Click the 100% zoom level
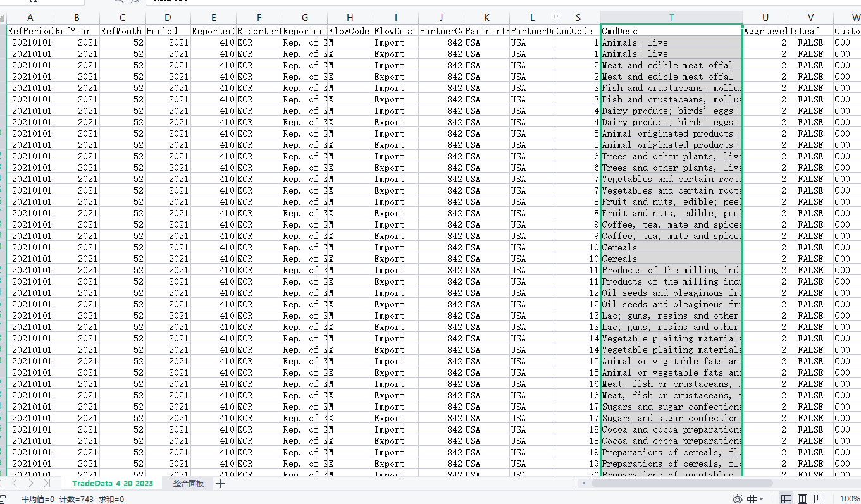The image size is (861, 504). click(850, 499)
